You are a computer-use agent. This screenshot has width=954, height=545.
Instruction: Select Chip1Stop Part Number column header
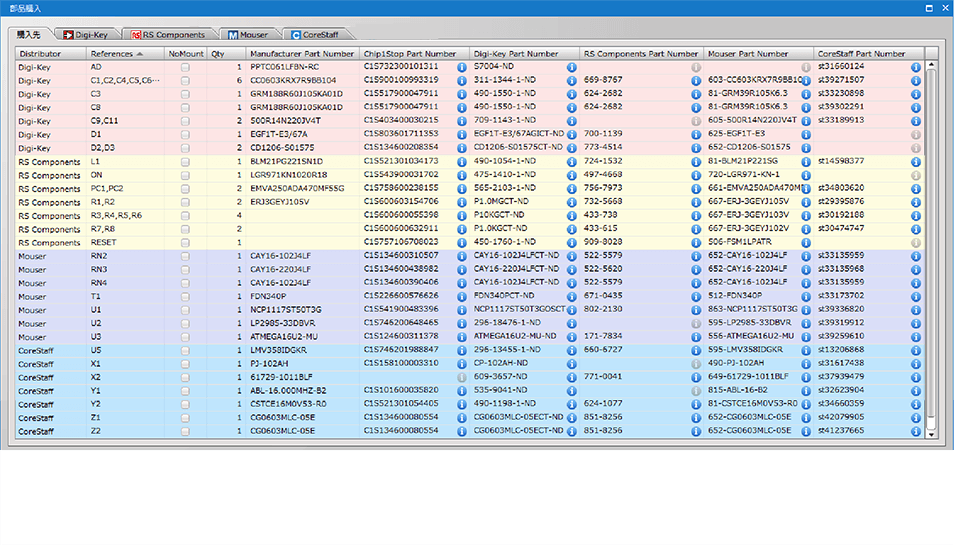tap(415, 54)
